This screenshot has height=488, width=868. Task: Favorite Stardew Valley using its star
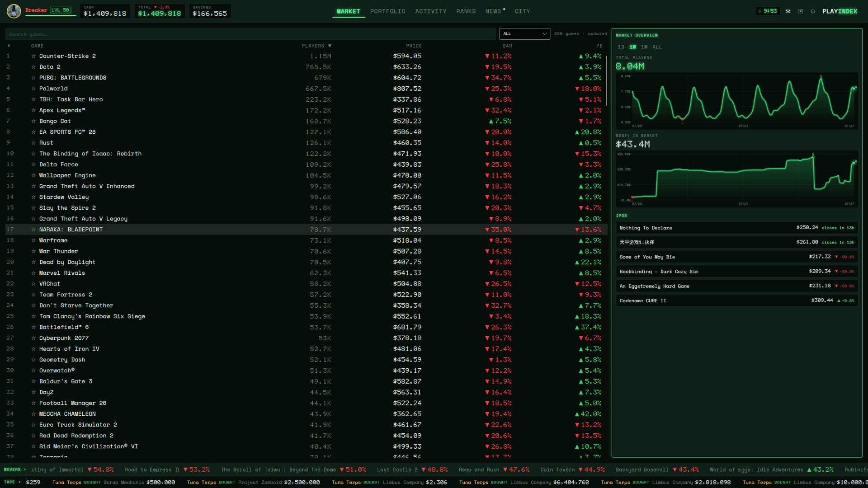pos(33,197)
